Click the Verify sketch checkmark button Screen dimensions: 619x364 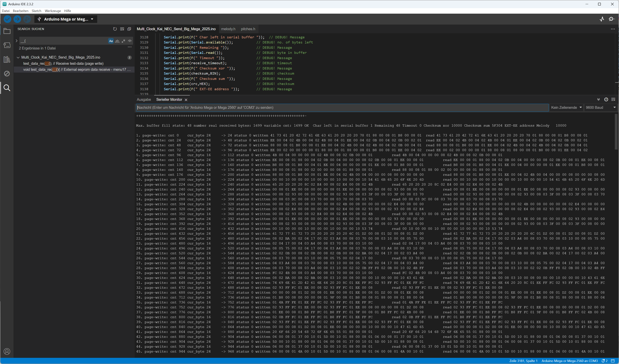(7, 19)
